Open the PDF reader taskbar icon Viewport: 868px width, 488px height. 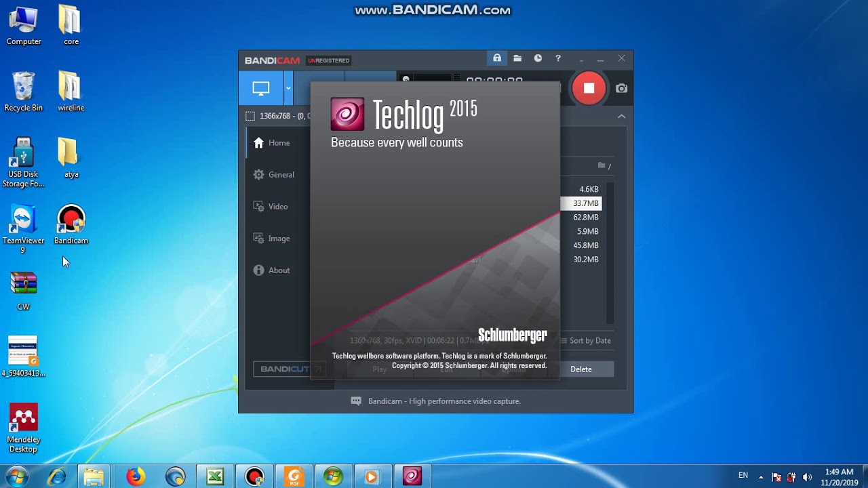[294, 476]
